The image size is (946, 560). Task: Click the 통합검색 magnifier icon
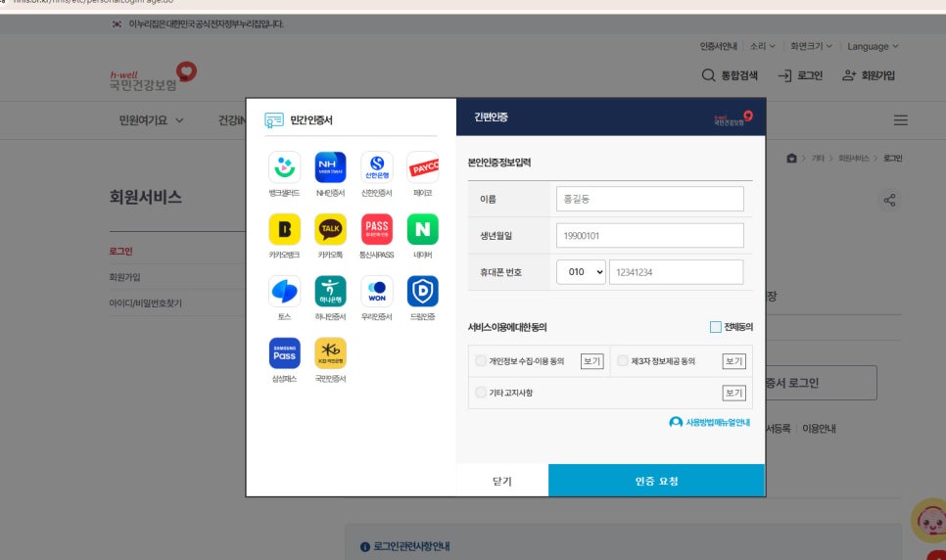click(708, 75)
